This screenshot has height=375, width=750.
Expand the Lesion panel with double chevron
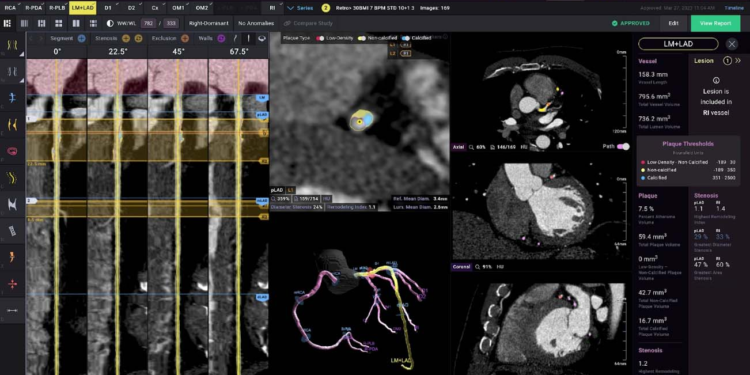tap(738, 61)
